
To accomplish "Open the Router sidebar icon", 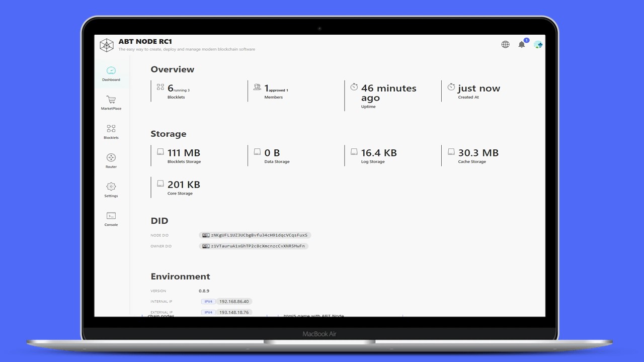I will point(111,158).
